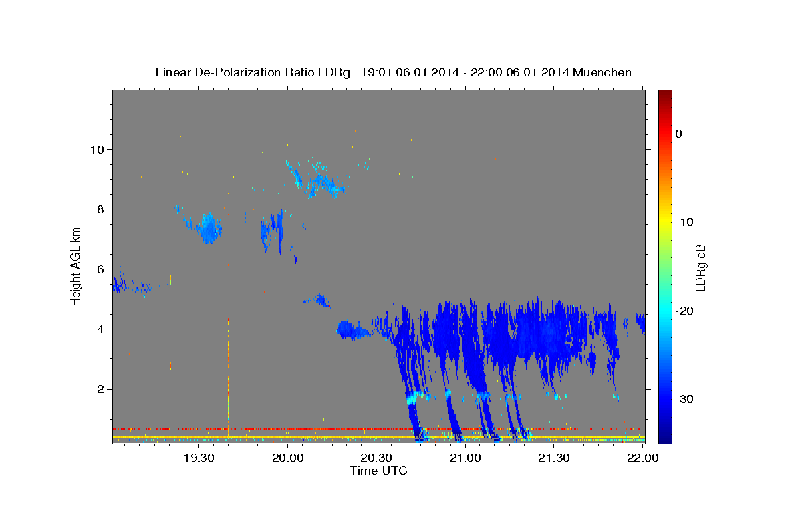This screenshot has height=532, width=798.
Task: Click the height axis label 8
Action: (99, 209)
